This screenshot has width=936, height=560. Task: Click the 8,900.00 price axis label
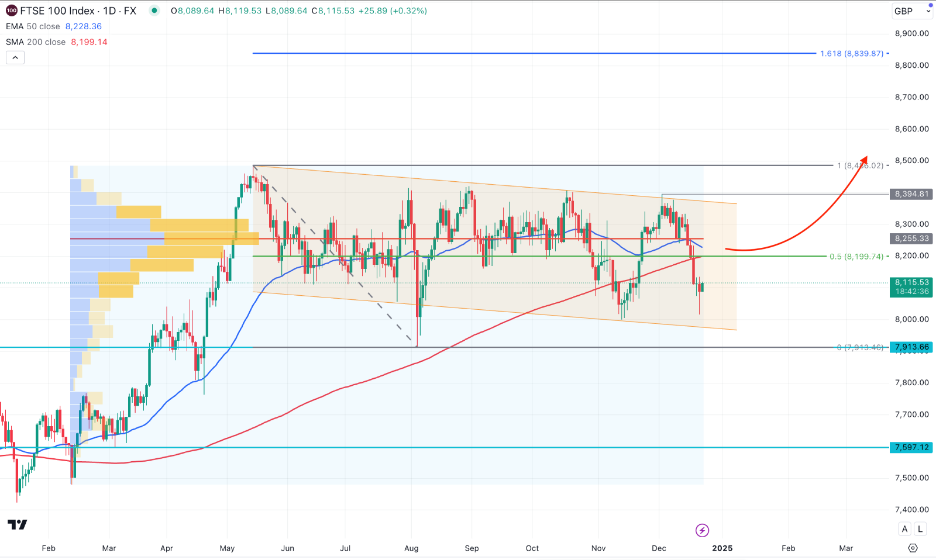click(x=911, y=33)
